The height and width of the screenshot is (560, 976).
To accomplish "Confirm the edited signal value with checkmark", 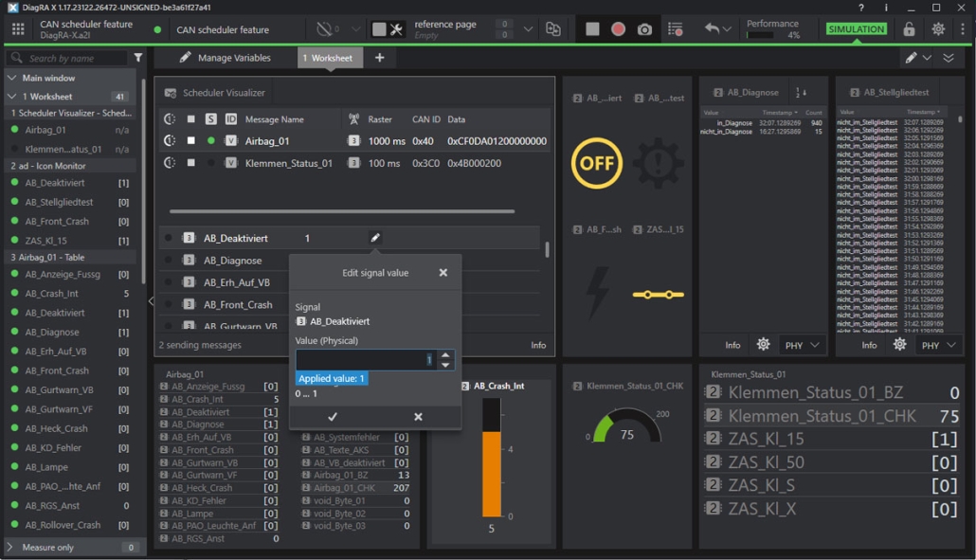I will [x=333, y=416].
